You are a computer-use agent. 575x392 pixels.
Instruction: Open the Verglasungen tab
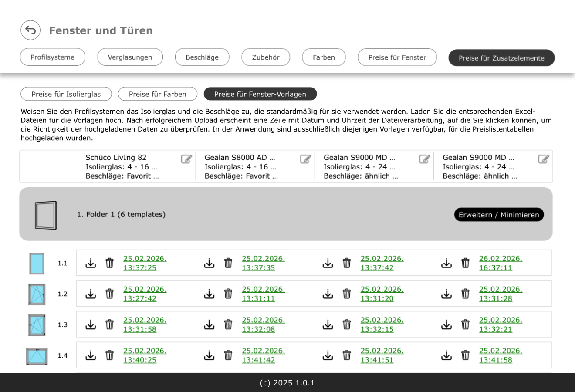(x=130, y=57)
